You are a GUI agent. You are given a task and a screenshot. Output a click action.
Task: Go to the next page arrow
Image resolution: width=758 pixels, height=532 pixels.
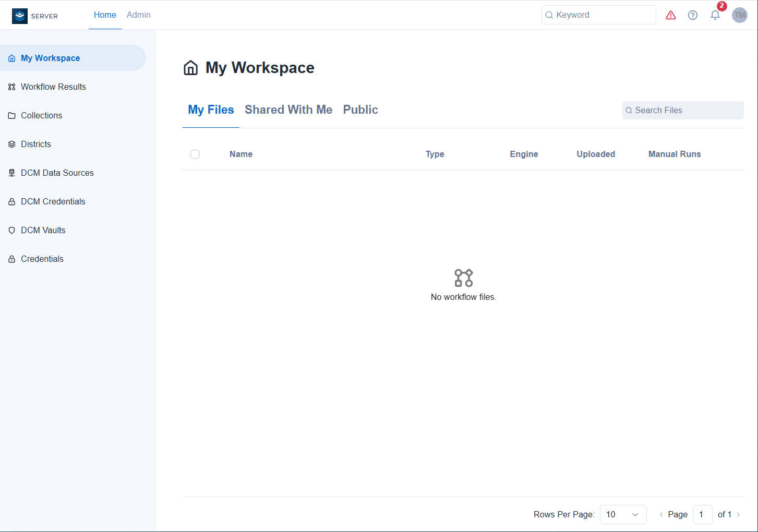tap(739, 515)
